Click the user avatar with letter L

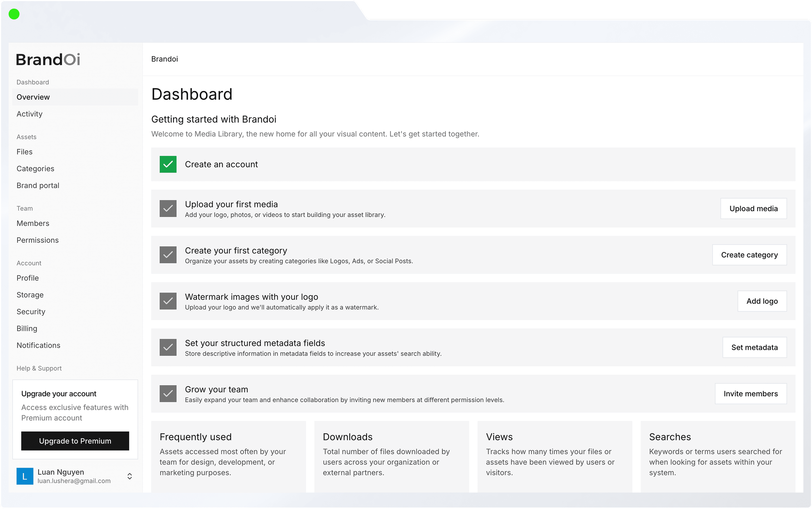(x=25, y=476)
